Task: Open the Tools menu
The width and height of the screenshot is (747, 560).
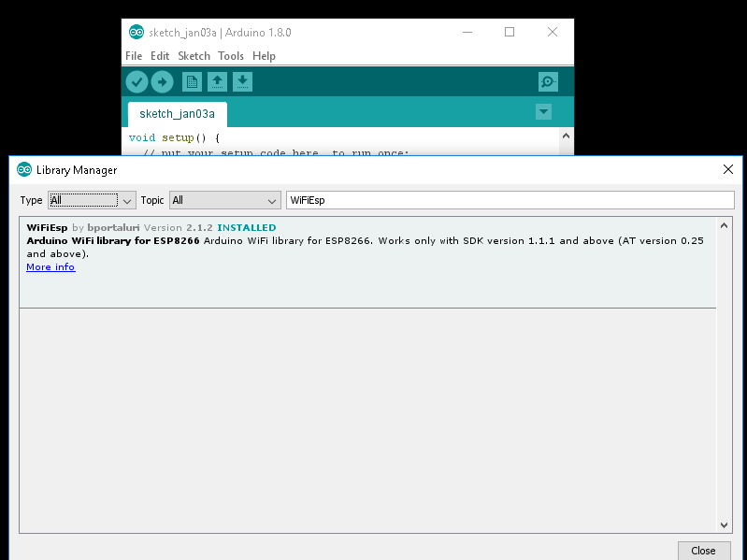Action: pyautogui.click(x=231, y=56)
